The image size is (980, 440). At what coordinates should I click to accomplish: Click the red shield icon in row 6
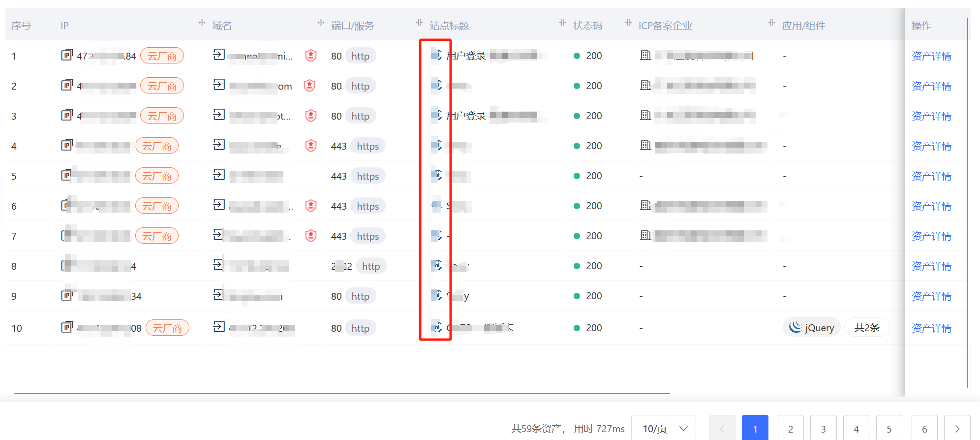click(x=310, y=205)
